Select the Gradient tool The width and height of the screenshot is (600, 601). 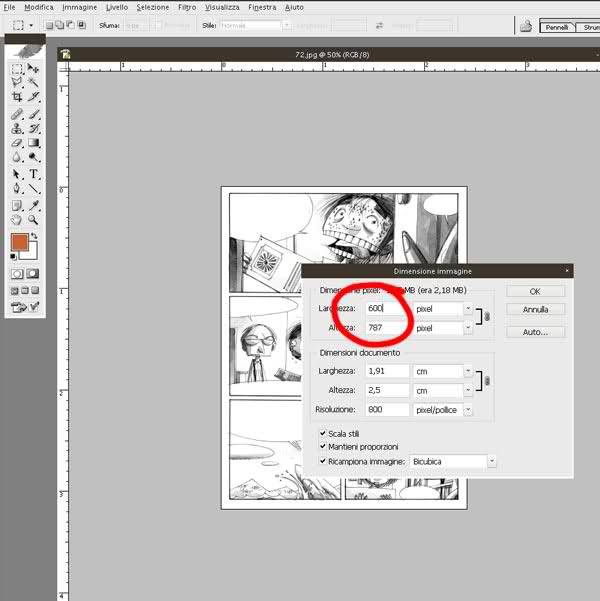coord(33,143)
